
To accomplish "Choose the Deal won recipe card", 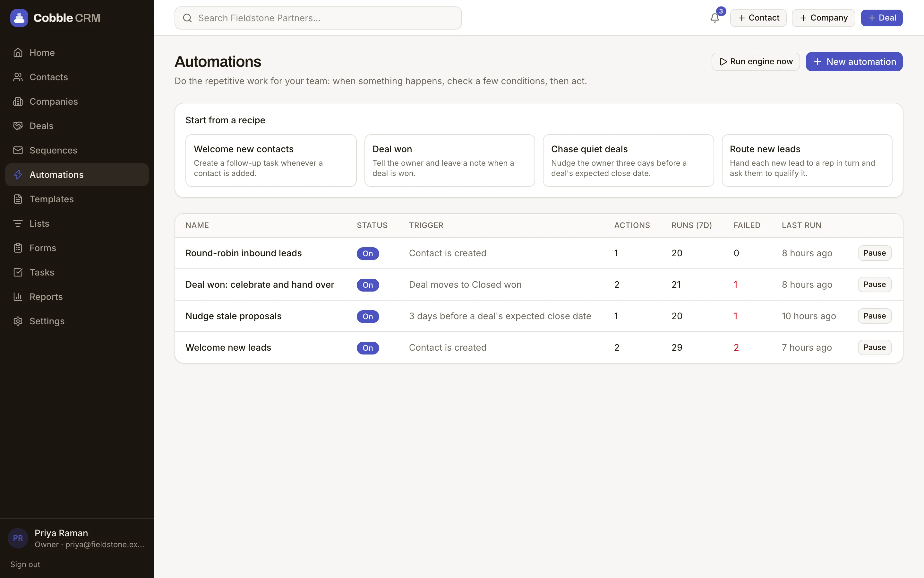I will click(449, 161).
